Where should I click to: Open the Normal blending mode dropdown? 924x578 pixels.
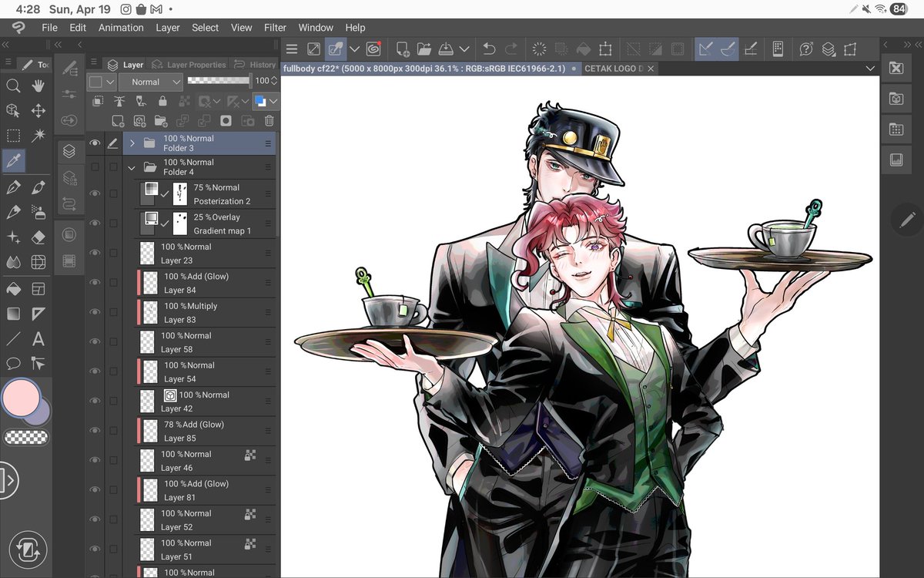[x=151, y=82]
